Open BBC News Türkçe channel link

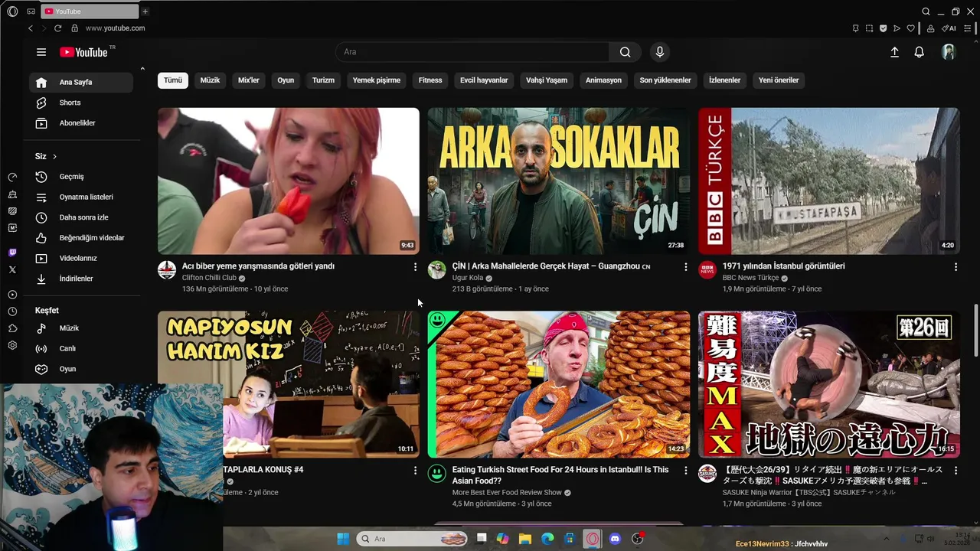(x=750, y=278)
